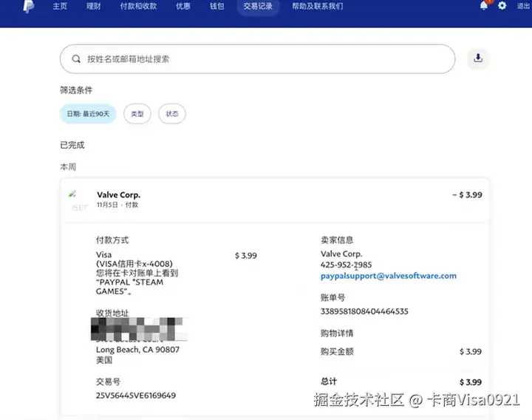Open the 日期: 最近90天 filter
Image resolution: width=532 pixels, height=420 pixels.
click(88, 114)
